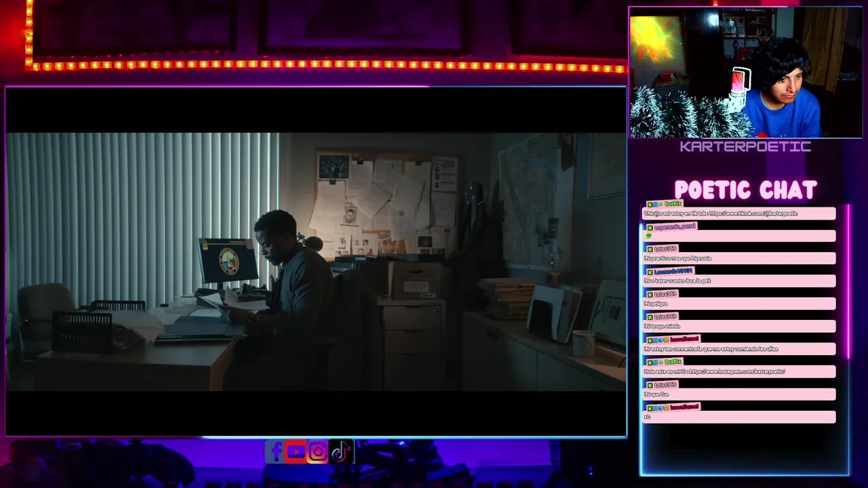Click the '!hi que fue' chat message
This screenshot has width=868, height=488.
pos(739,394)
